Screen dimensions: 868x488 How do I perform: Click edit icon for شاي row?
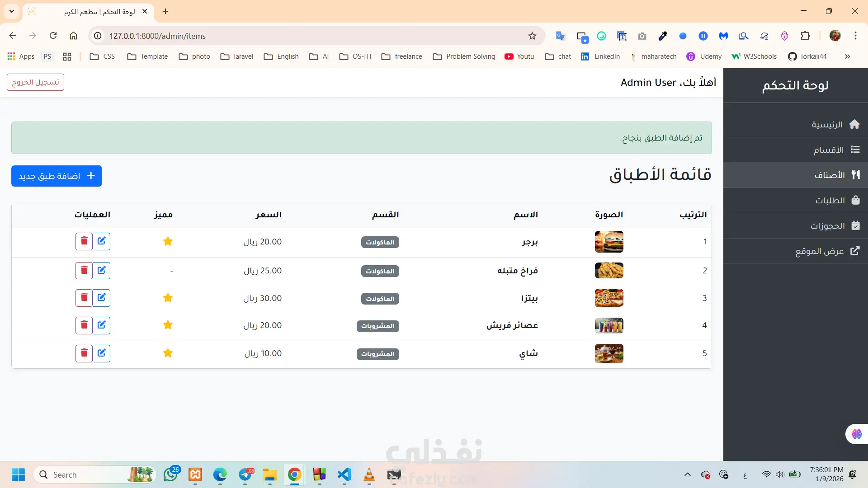(x=101, y=353)
